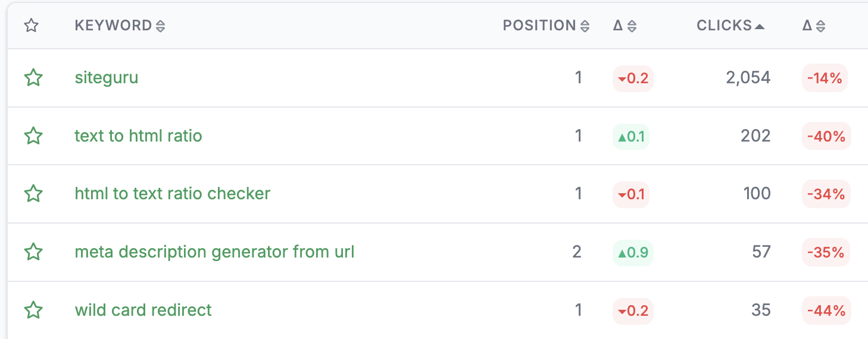Screen dimensions: 868x339
Task: Star the meta description generator keyword
Action: pos(33,252)
